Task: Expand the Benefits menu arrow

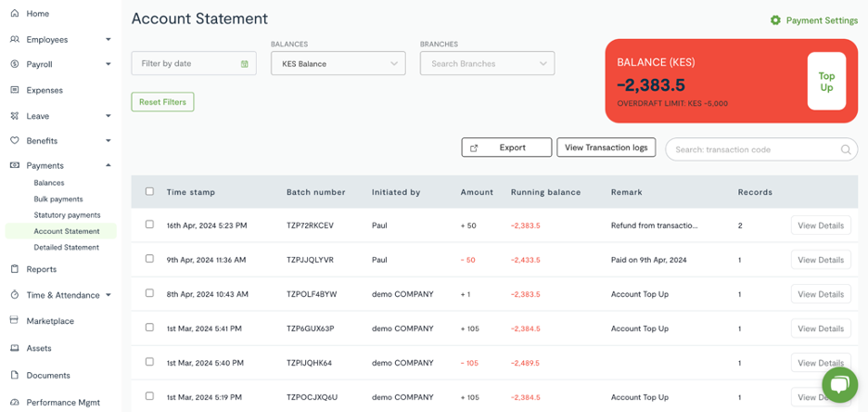Action: 108,141
